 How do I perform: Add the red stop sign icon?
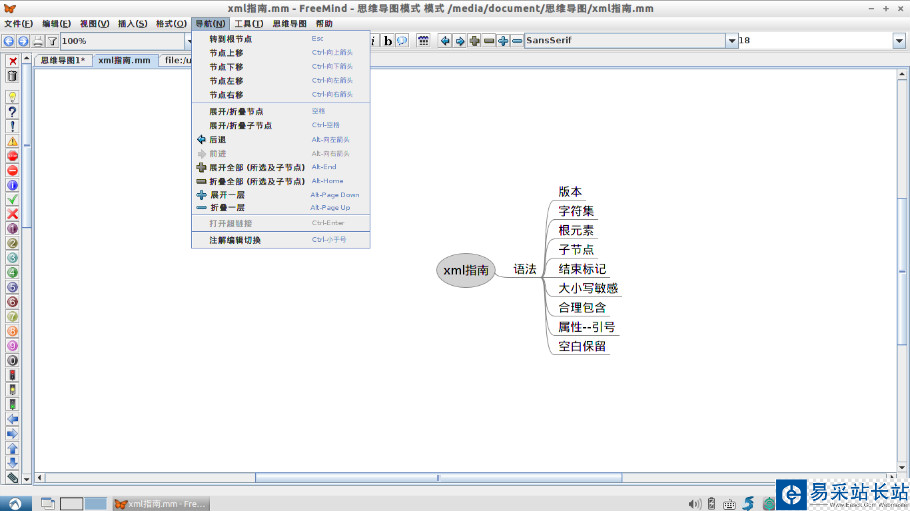[12, 156]
